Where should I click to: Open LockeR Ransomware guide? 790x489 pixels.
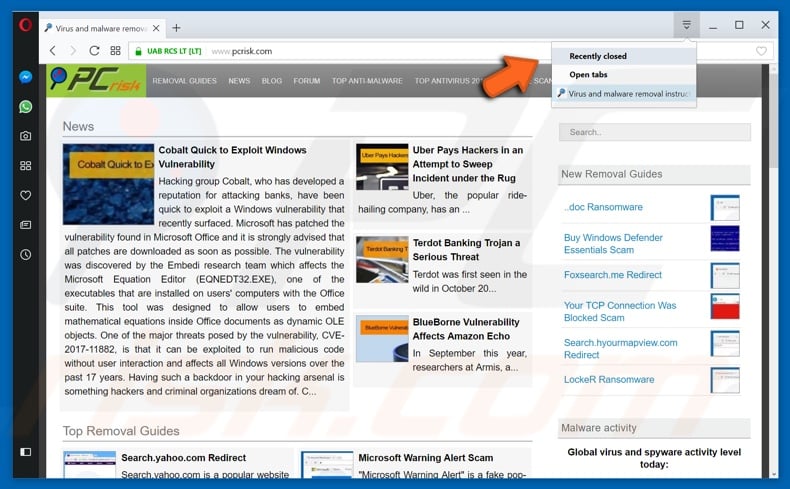(x=609, y=380)
